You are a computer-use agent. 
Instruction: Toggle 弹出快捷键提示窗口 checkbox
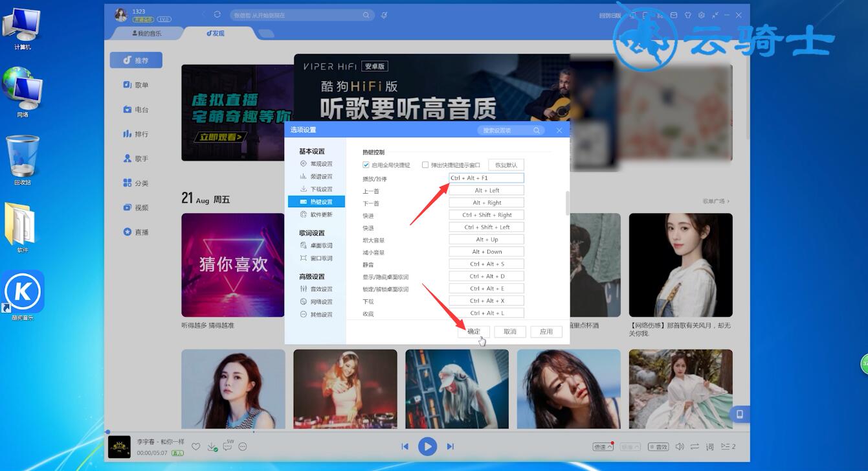click(425, 165)
